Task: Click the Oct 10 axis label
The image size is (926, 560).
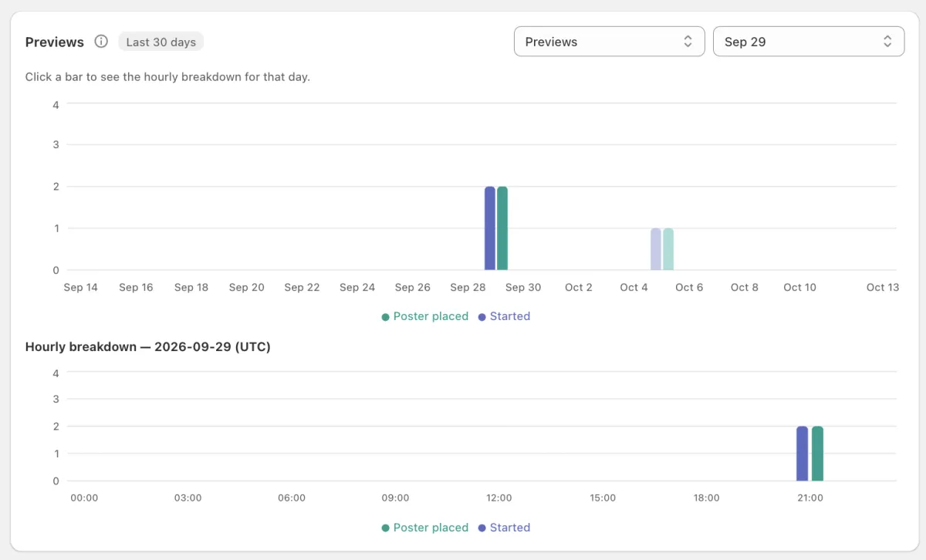Action: point(799,287)
